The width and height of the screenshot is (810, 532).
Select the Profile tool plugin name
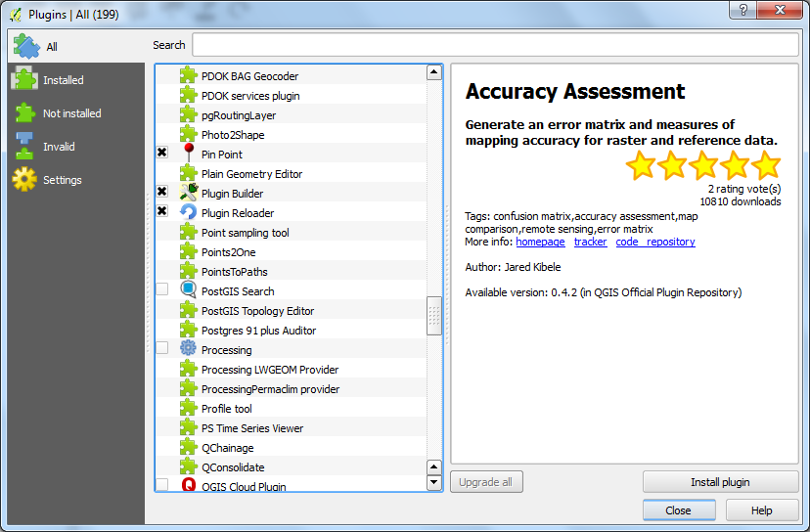click(227, 409)
